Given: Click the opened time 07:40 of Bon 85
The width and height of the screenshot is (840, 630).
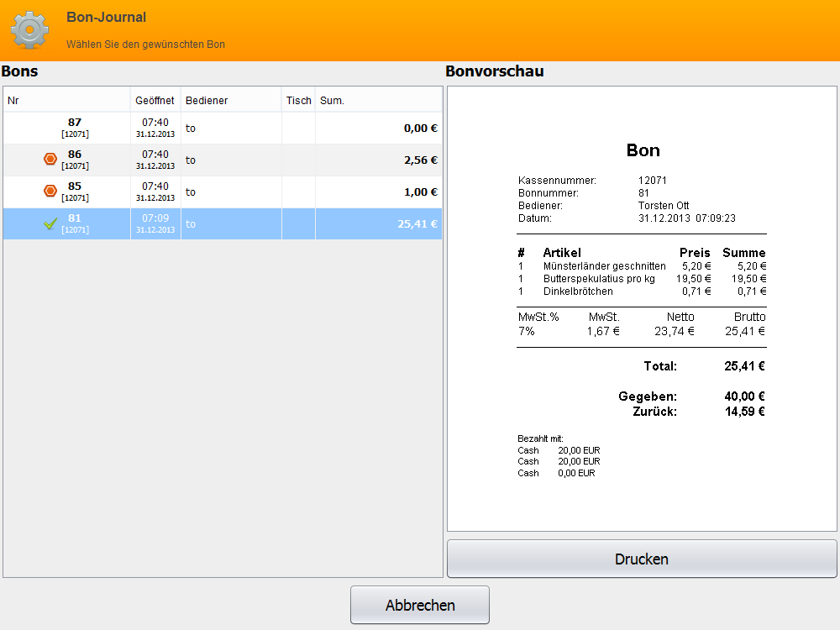Looking at the screenshot, I should pos(155,186).
